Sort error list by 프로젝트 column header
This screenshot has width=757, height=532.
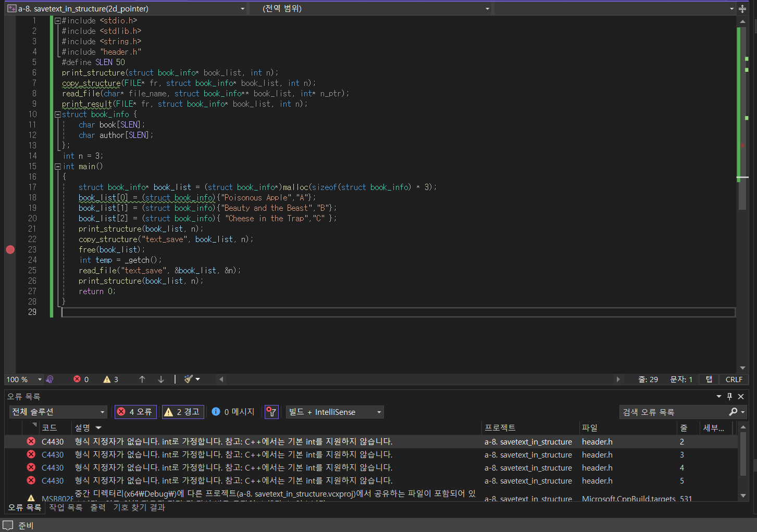coord(530,428)
